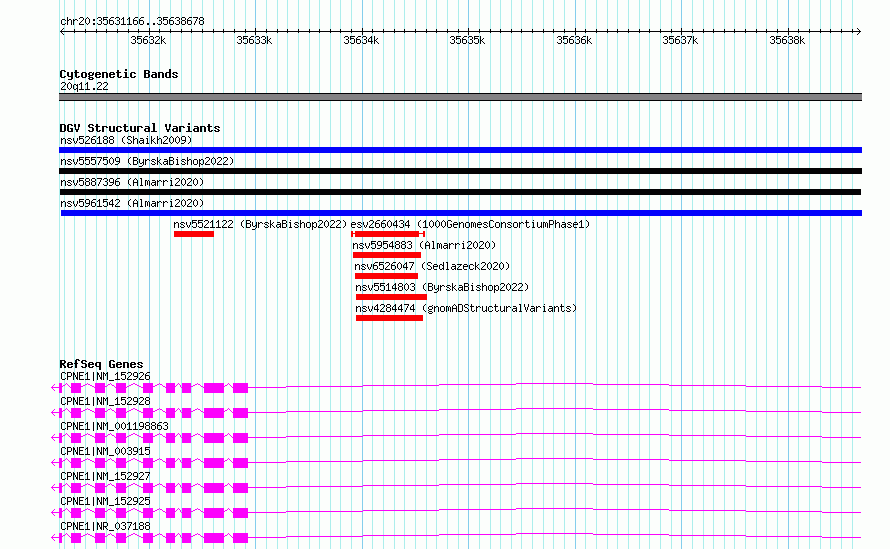
Task: Click the last exon block of CPNE1|NR_037188
Action: (x=241, y=538)
